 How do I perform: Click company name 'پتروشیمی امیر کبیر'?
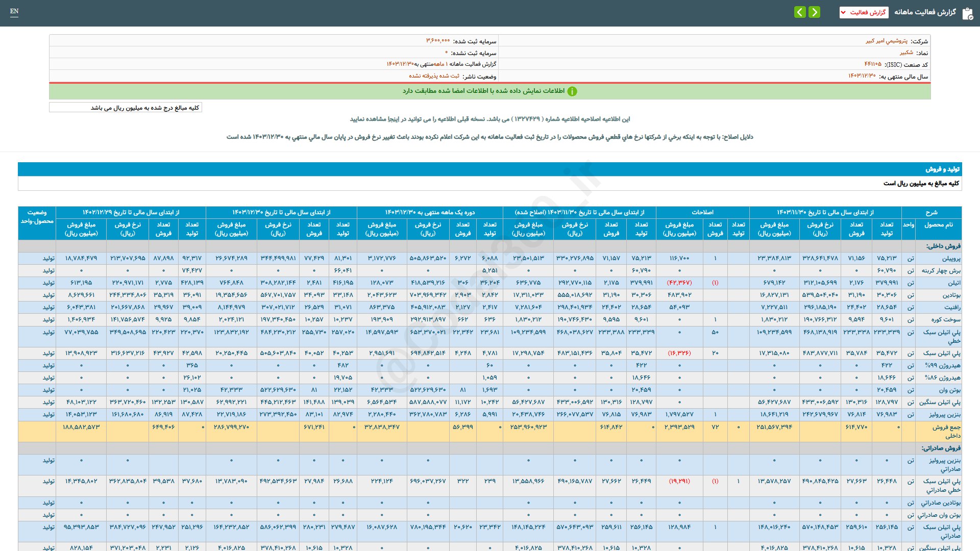coord(887,41)
